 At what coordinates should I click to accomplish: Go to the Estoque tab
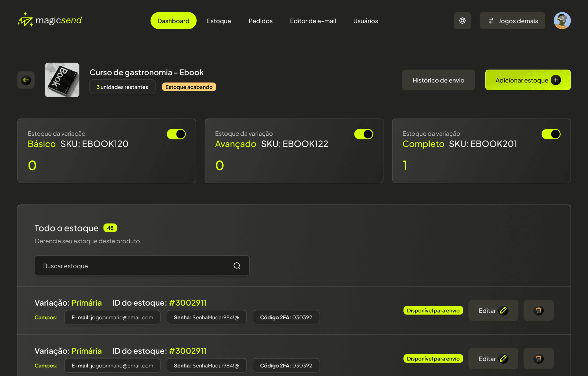coord(219,21)
